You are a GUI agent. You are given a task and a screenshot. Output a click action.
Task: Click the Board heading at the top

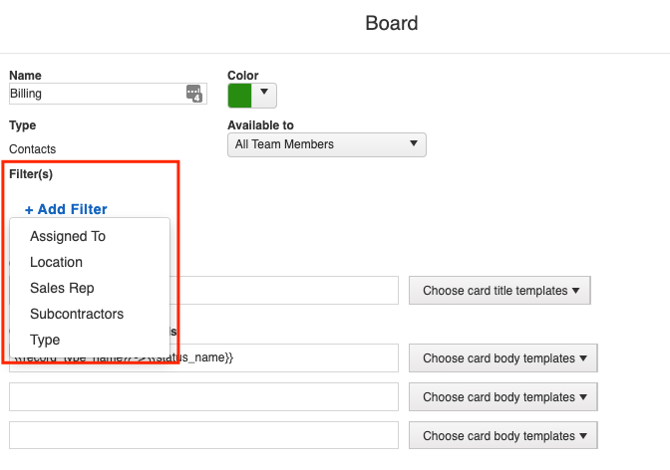[391, 23]
